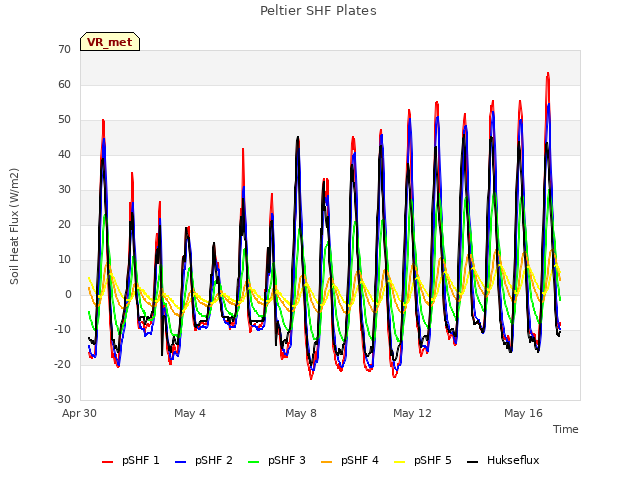The height and width of the screenshot is (480, 640).
Task: Click the yellow pSHF 5 legend swatch
Action: (x=400, y=462)
